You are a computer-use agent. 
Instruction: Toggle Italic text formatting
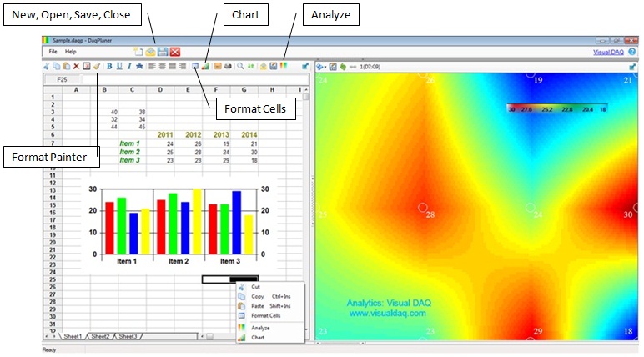(128, 66)
